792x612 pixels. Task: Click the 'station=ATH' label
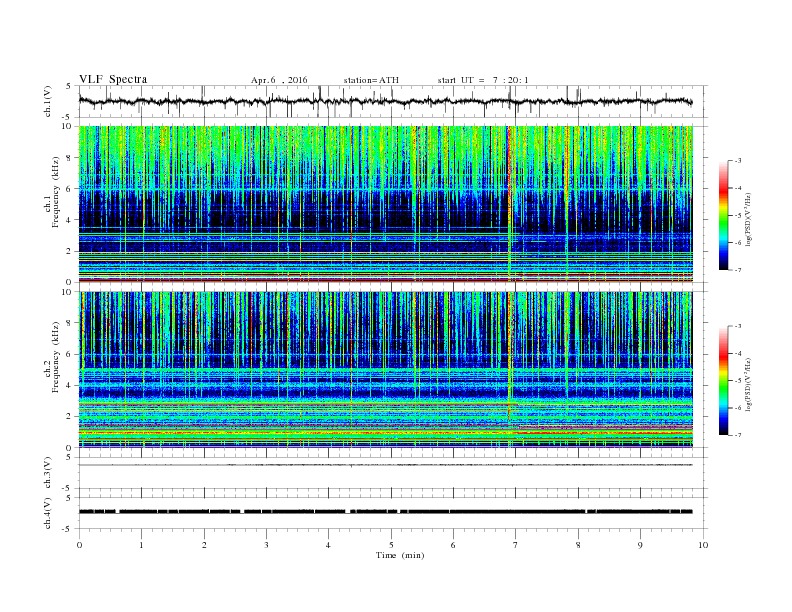click(x=371, y=80)
